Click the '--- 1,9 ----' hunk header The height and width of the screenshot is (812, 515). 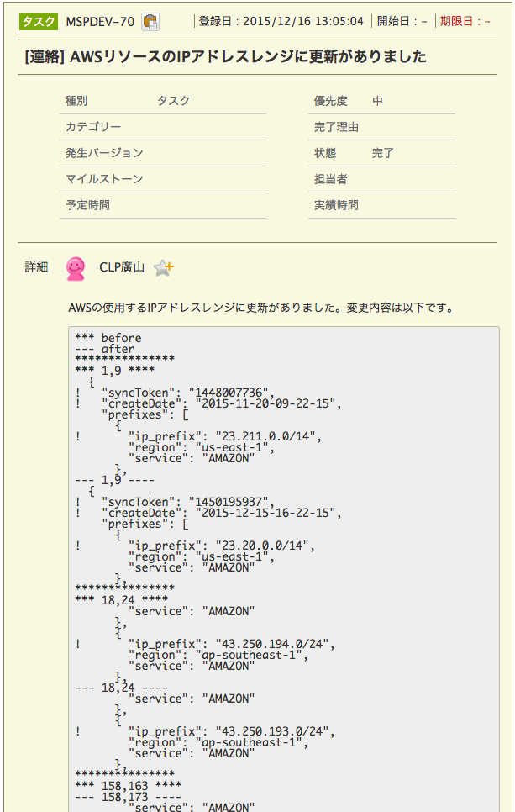[115, 480]
